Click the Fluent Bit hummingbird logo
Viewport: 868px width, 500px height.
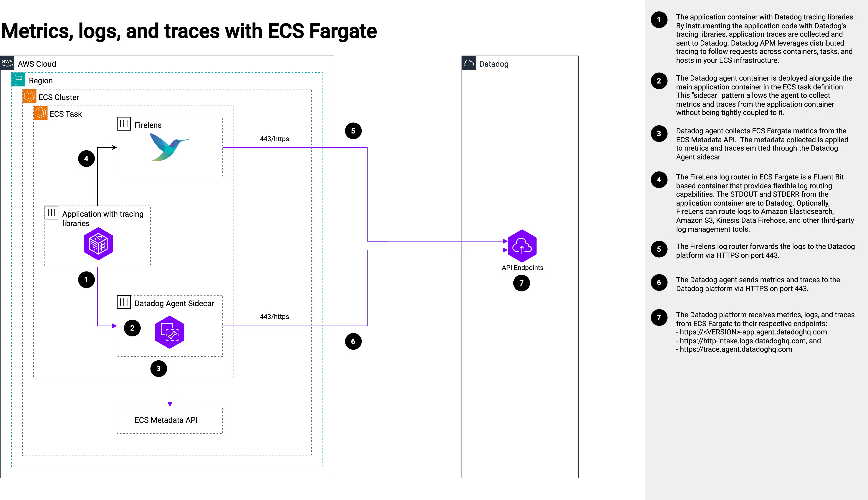169,147
